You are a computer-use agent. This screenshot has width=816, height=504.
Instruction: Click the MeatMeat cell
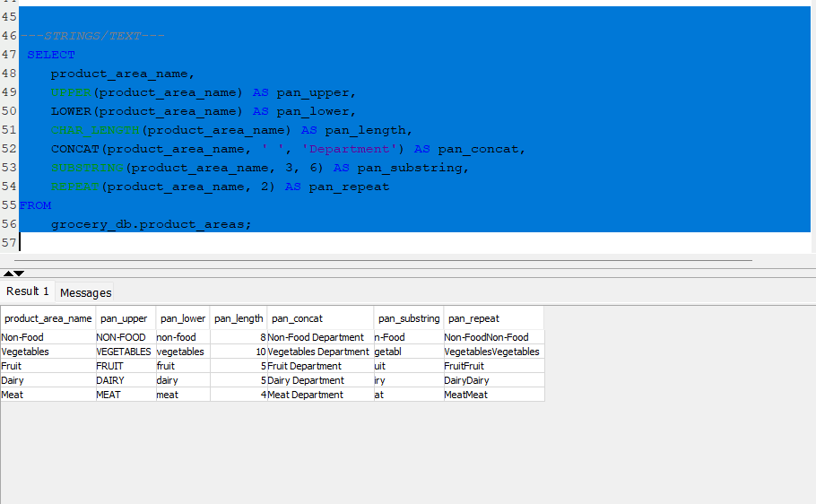pos(493,395)
